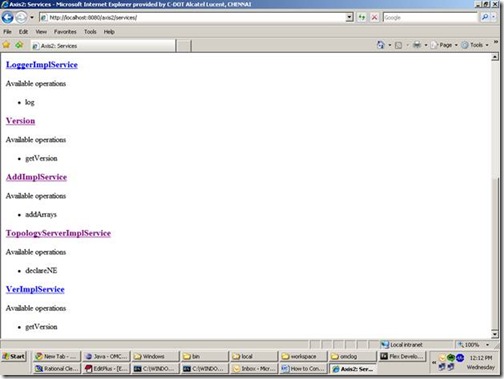Switch to Axis2: Ser... taskbar button
This screenshot has height=379, width=504.
coord(353,368)
